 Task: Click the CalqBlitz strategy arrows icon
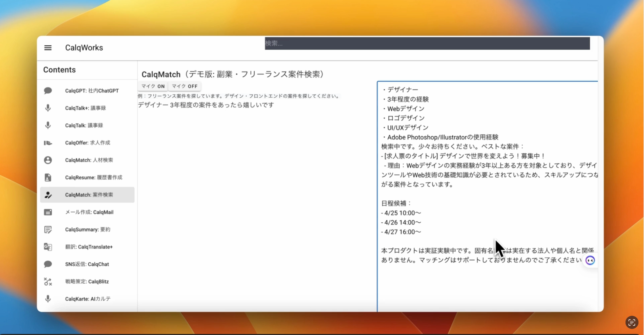coord(48,281)
